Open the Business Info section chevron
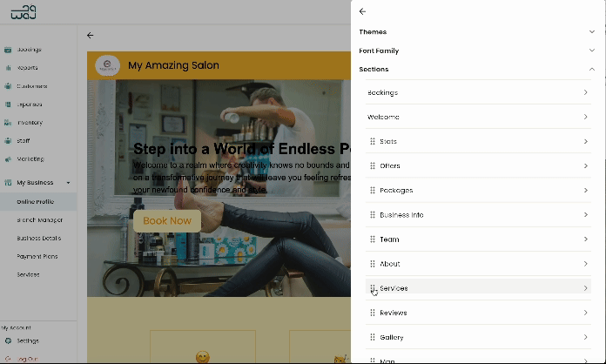 coord(585,214)
